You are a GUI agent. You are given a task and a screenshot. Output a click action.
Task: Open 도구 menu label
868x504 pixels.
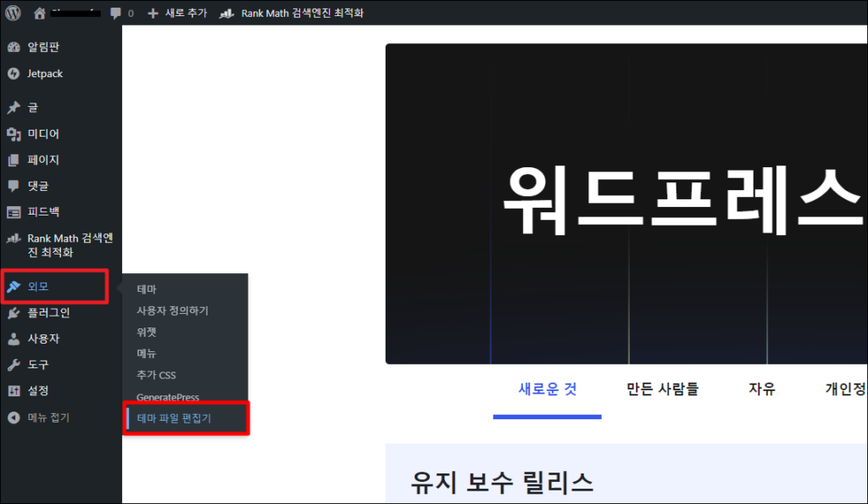click(x=38, y=365)
